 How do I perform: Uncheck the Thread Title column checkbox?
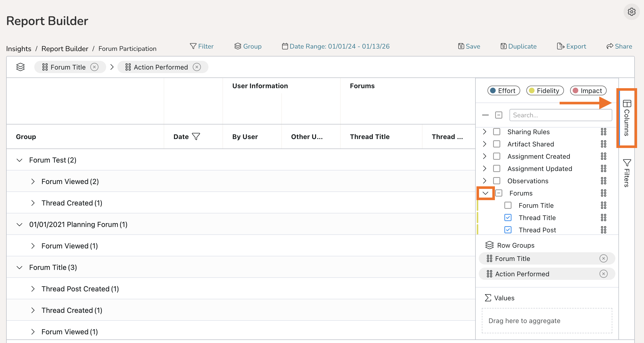coord(508,218)
